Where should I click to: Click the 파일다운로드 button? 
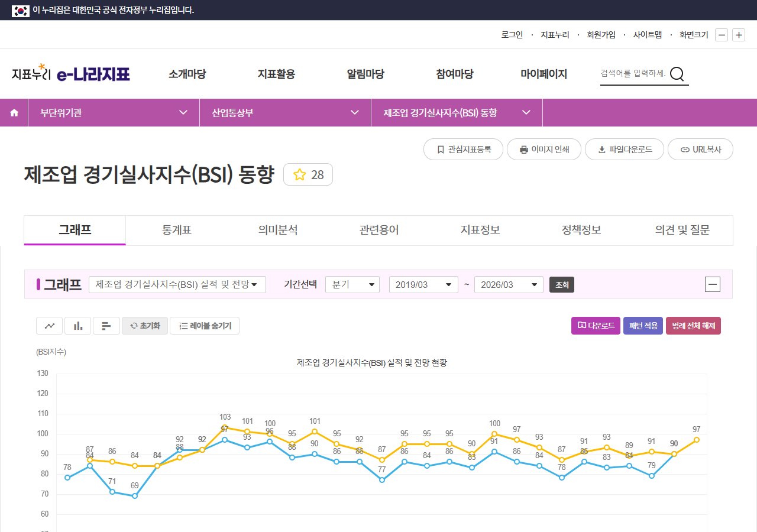pos(625,150)
